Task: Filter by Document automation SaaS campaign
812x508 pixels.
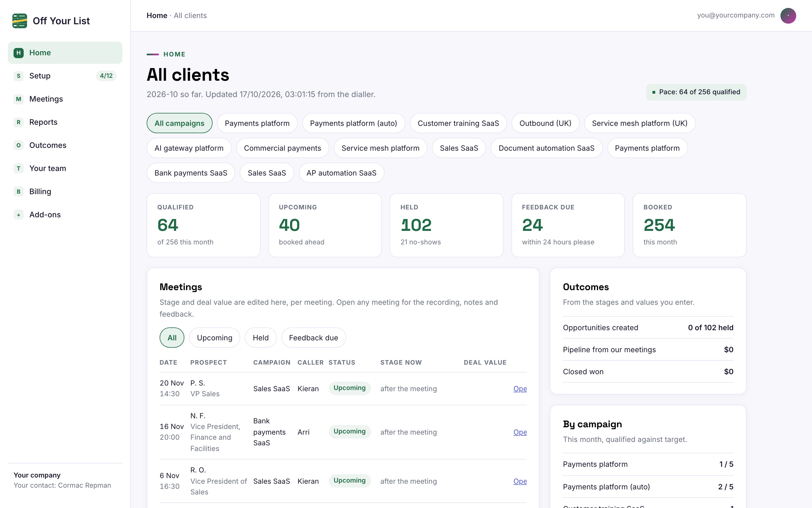Action: point(547,148)
